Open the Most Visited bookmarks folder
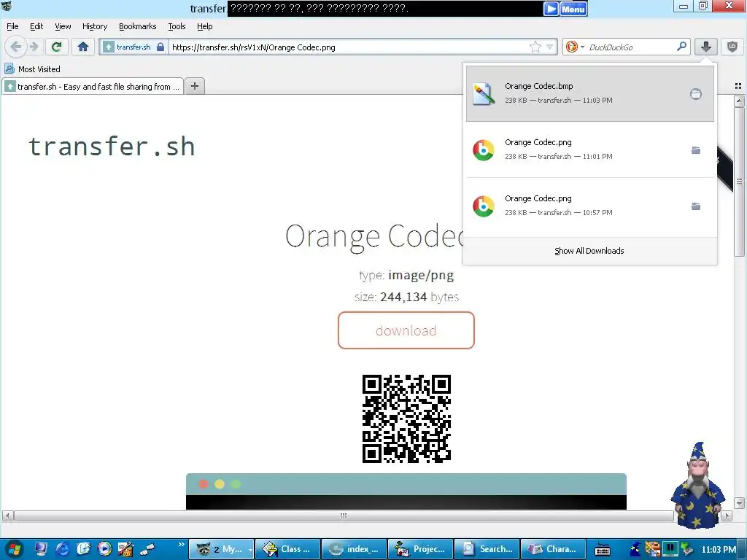747x560 pixels. pos(32,69)
